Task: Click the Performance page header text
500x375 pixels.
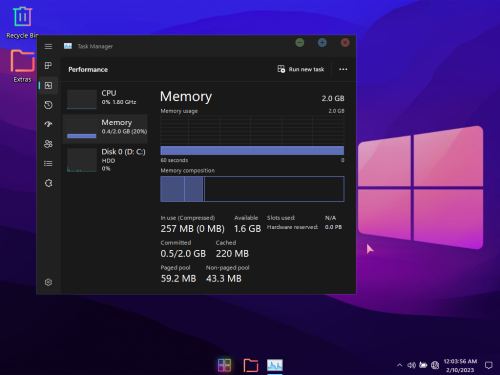Action: pos(88,69)
